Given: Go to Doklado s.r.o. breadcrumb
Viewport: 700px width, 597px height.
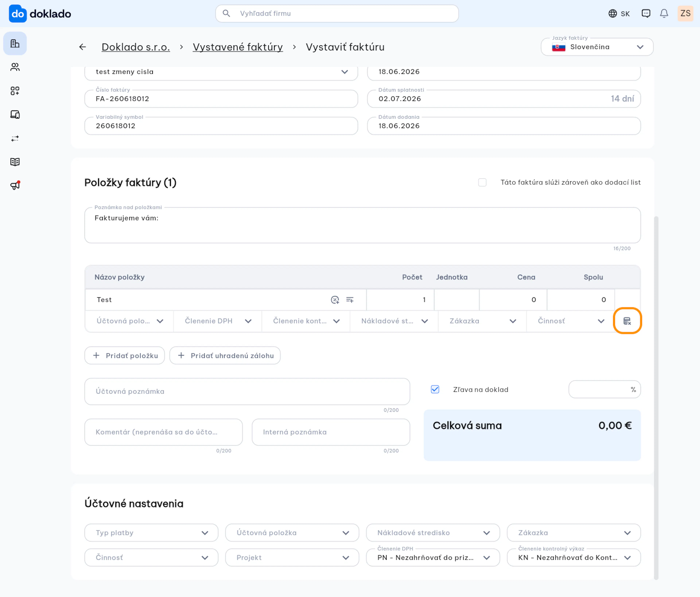Looking at the screenshot, I should pos(135,47).
